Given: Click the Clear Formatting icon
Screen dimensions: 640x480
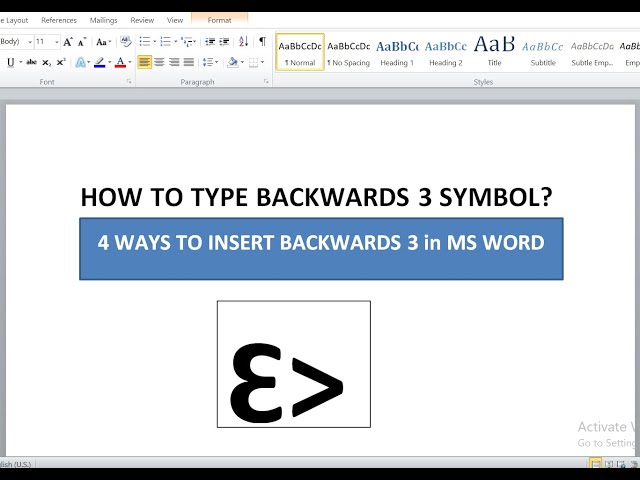Looking at the screenshot, I should (126, 42).
